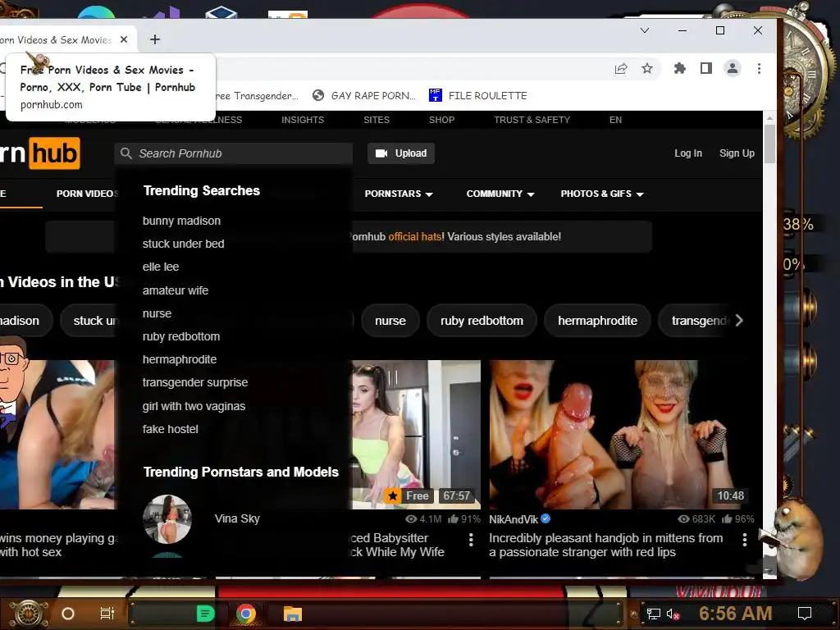
Task: Click into the site search field
Action: pos(233,153)
